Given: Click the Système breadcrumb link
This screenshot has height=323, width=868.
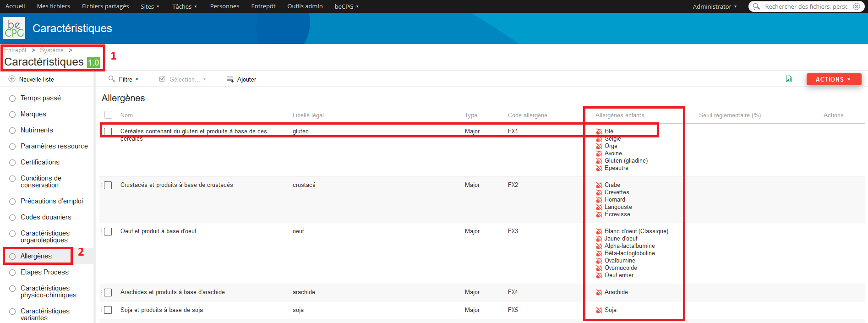Looking at the screenshot, I should click(x=52, y=50).
